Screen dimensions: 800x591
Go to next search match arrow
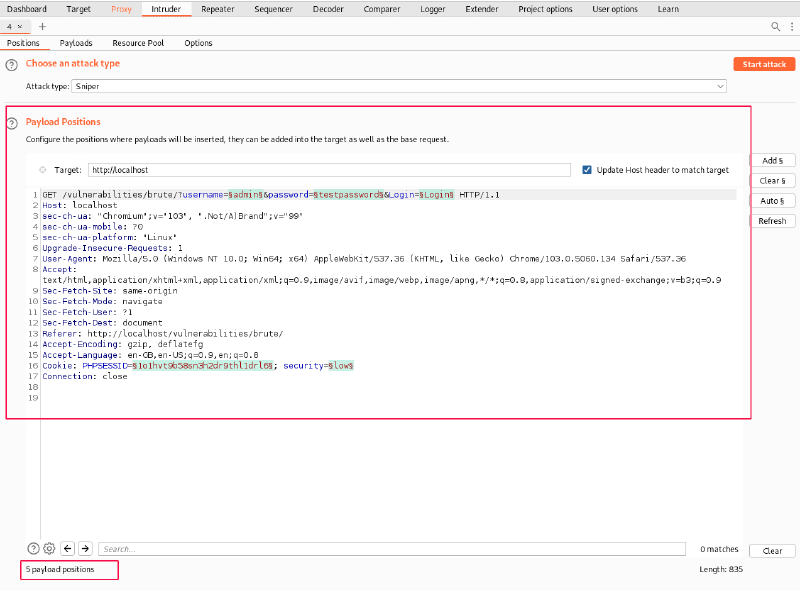pos(85,548)
